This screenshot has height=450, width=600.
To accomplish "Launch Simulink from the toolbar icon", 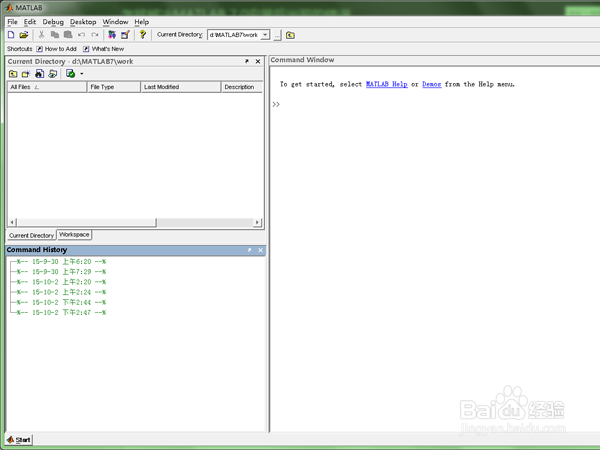I will [x=112, y=35].
